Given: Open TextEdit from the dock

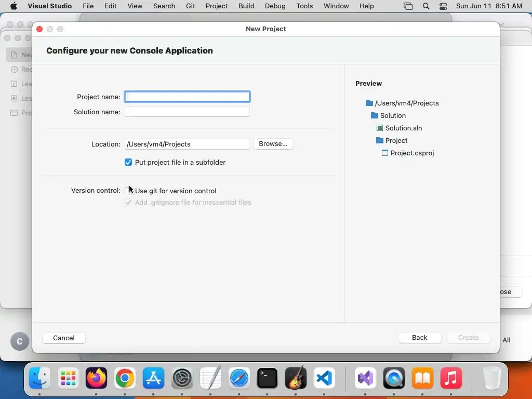Looking at the screenshot, I should pyautogui.click(x=211, y=378).
